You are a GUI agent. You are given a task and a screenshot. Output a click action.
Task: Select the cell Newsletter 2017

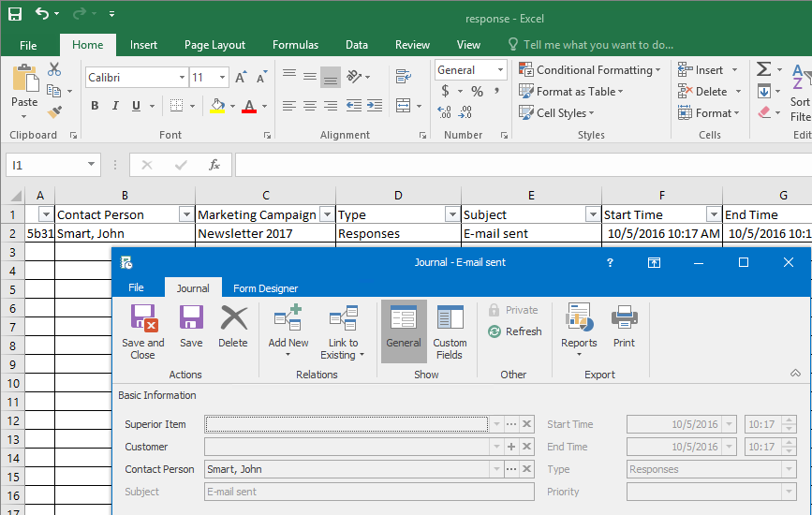[266, 233]
